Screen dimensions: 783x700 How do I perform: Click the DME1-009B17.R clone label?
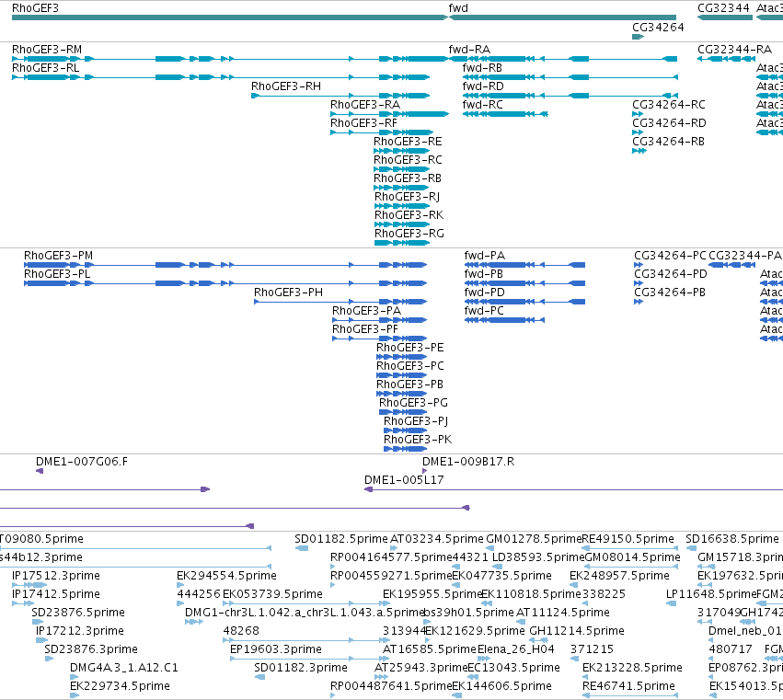pos(468,462)
